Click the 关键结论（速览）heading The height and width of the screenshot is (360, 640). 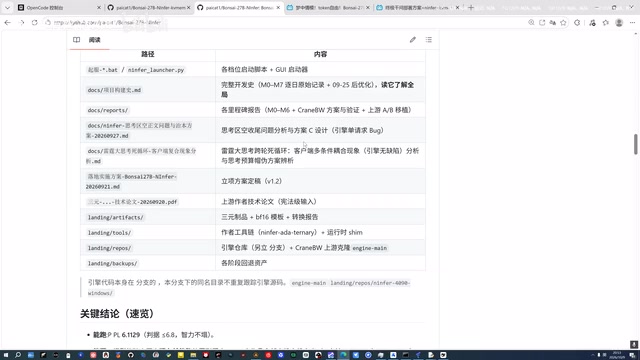point(118,314)
